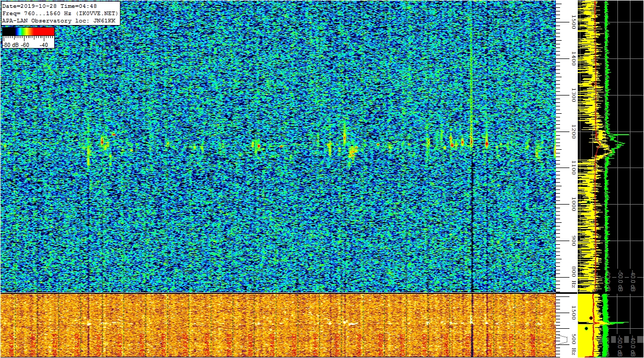Click the 900 frequency axis label

point(573,241)
